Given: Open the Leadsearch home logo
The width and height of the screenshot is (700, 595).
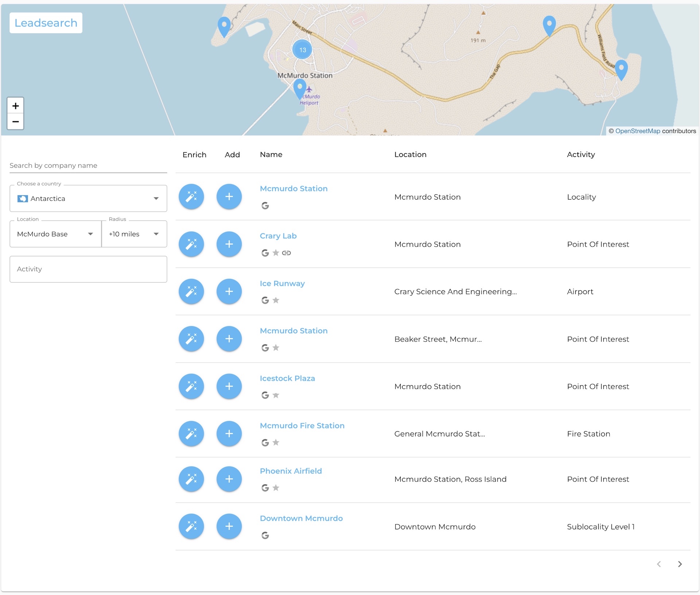Looking at the screenshot, I should click(46, 23).
